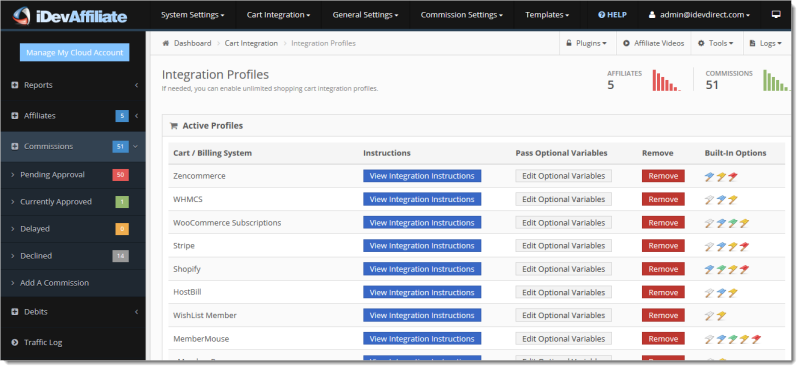The image size is (800, 369).
Task: Click the blue flag in the Zencommerce row
Action: (x=710, y=177)
